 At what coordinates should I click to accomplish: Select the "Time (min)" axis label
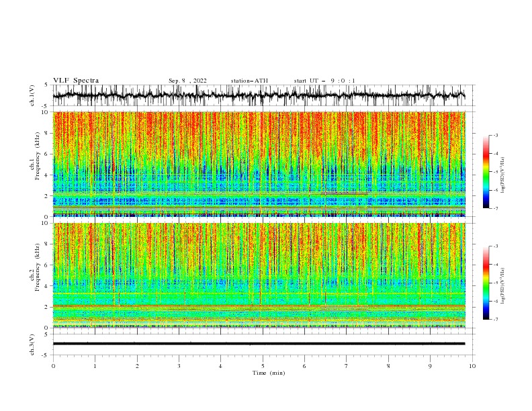[x=269, y=373]
